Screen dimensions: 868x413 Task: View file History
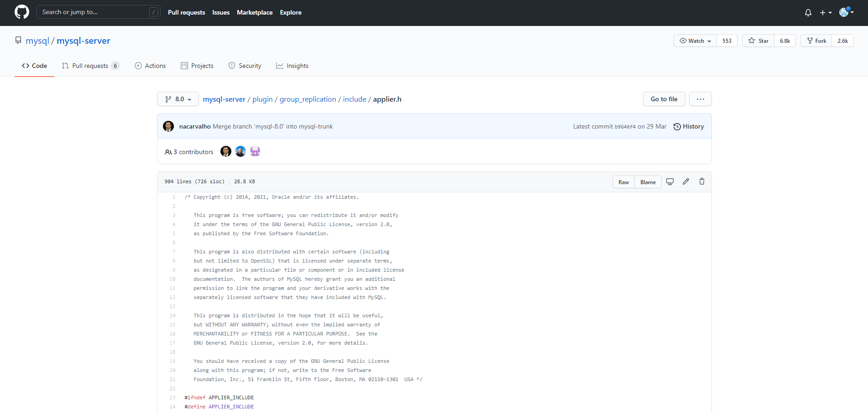(x=689, y=126)
